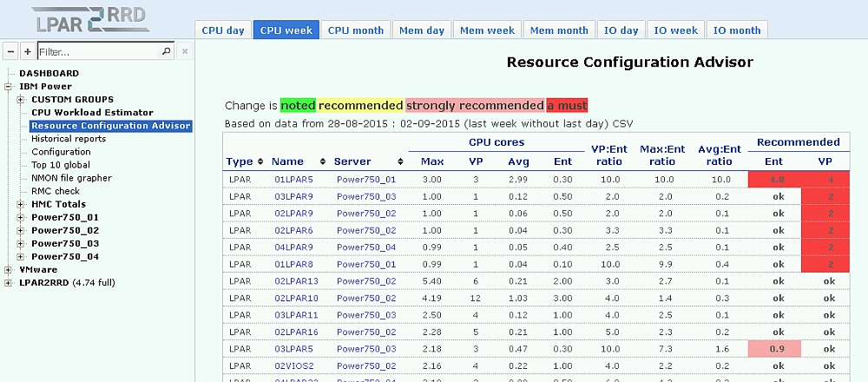The width and height of the screenshot is (868, 382).
Task: Click the Resource Configuration Advisor page heading
Action: (630, 62)
